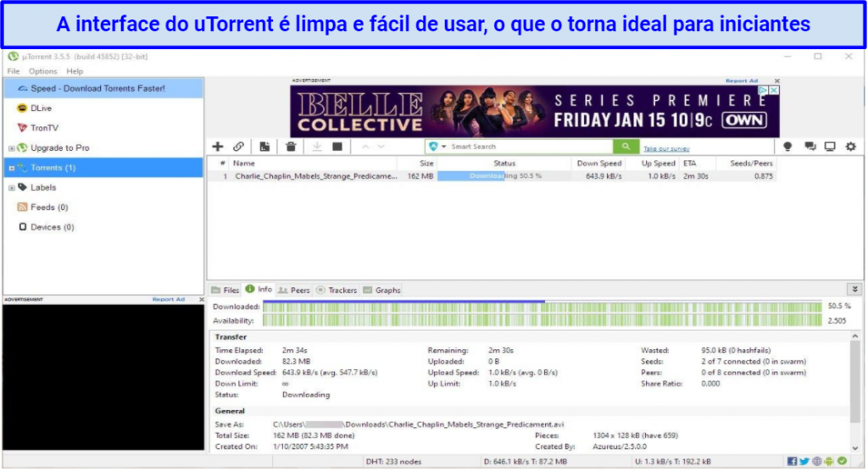
Task: Click the Add Torrent plus icon
Action: click(218, 147)
